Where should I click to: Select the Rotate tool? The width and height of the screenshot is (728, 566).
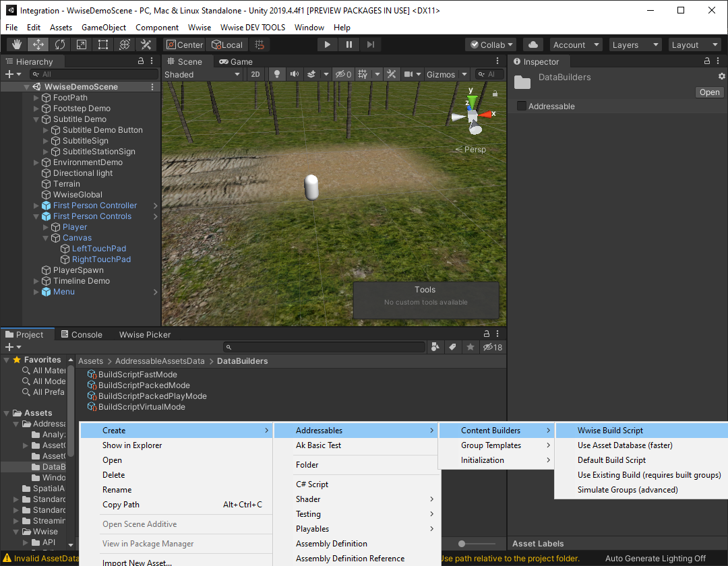60,44
